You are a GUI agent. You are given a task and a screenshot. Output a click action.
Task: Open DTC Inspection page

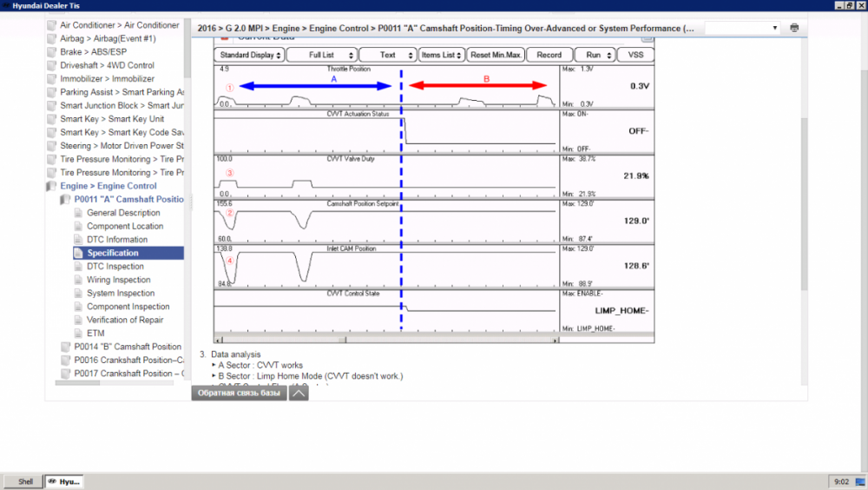point(115,266)
